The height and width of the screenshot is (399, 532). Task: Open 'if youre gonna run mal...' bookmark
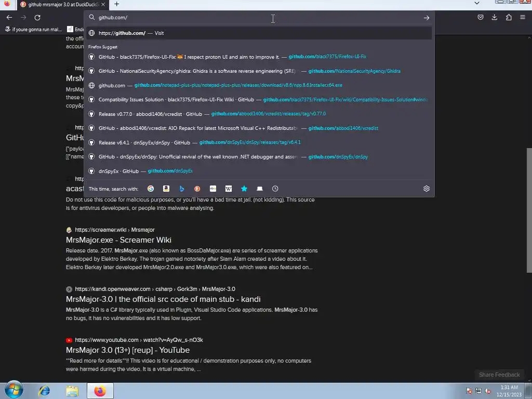coord(33,30)
